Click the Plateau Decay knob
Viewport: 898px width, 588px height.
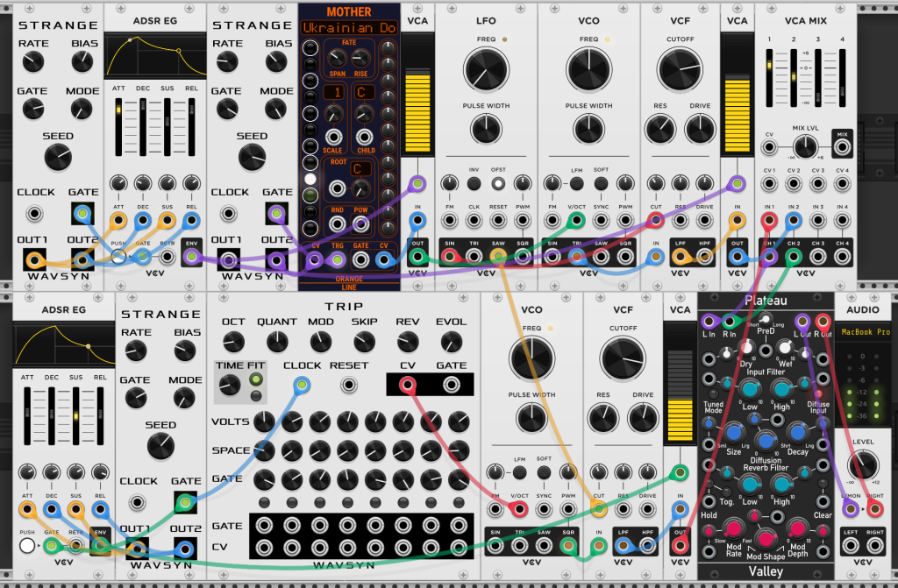(x=797, y=434)
